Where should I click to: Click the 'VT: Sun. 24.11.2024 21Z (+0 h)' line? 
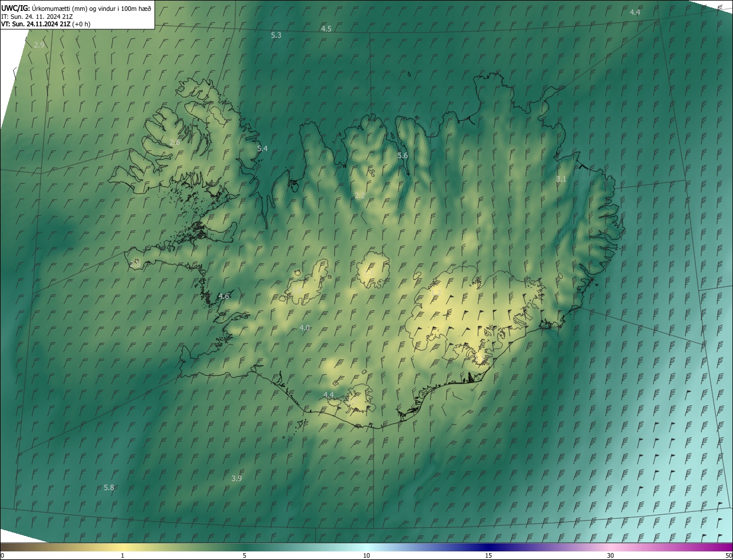pyautogui.click(x=45, y=24)
